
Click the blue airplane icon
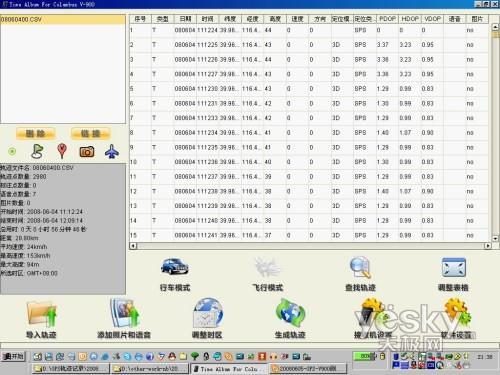(112, 151)
